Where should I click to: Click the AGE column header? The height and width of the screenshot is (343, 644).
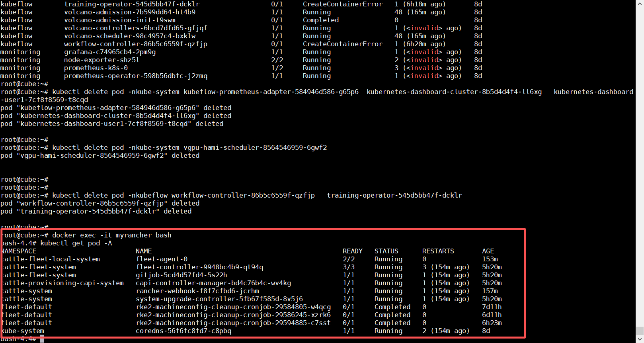(488, 251)
